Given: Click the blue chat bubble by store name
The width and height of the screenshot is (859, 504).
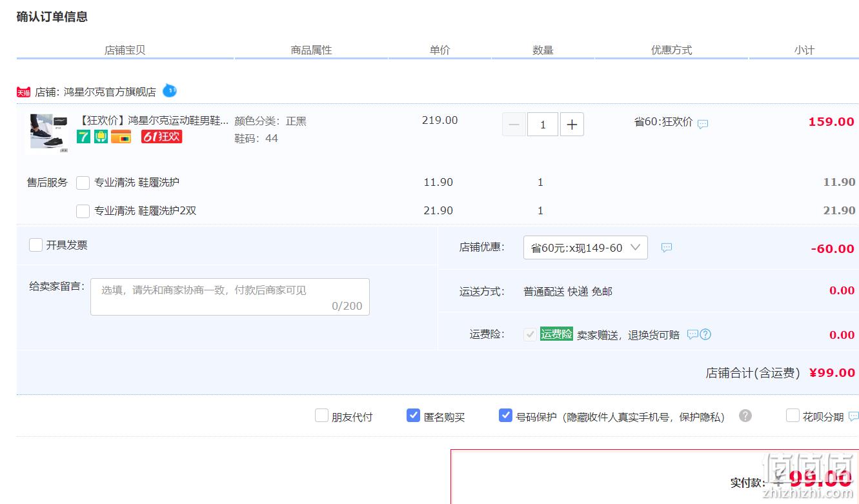Looking at the screenshot, I should pyautogui.click(x=169, y=91).
